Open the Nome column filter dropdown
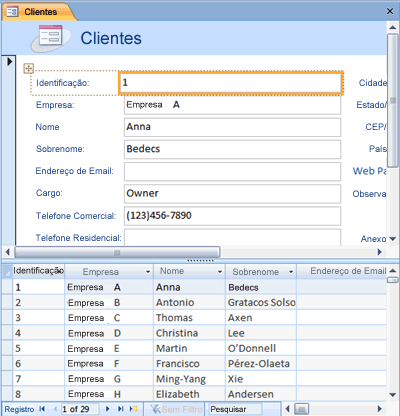The image size is (400, 416). 220,272
